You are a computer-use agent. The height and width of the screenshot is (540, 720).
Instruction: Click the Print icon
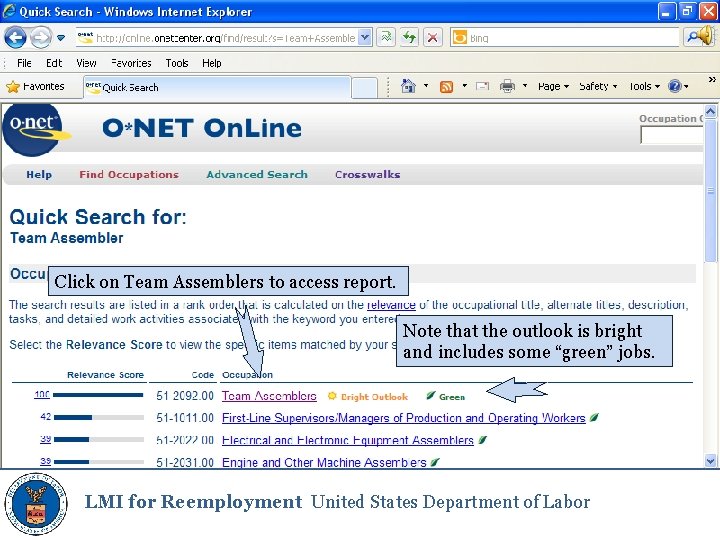click(x=507, y=86)
